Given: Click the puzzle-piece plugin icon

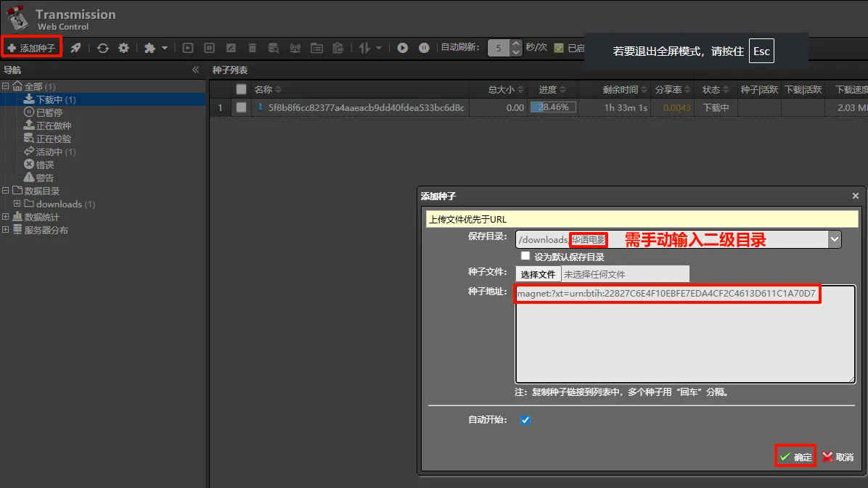Looking at the screenshot, I should [150, 48].
